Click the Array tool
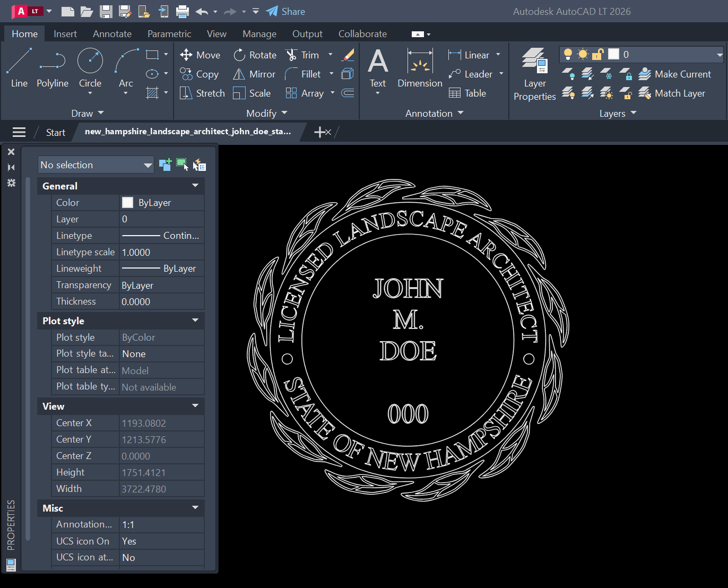728x588 pixels. pos(305,93)
